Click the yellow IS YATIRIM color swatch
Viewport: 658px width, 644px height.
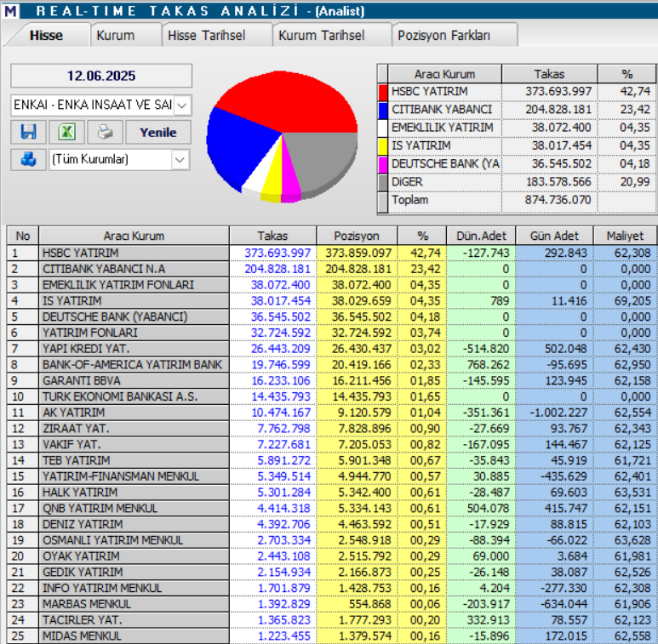(383, 146)
